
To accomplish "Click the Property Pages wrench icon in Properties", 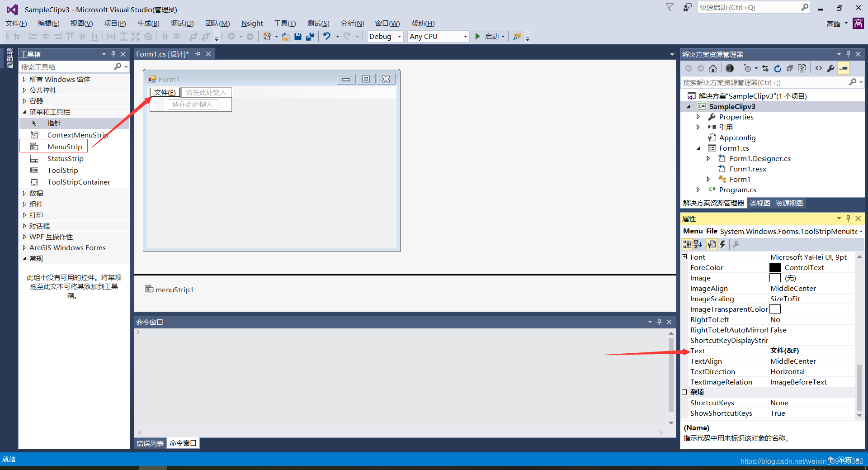I will 736,244.
